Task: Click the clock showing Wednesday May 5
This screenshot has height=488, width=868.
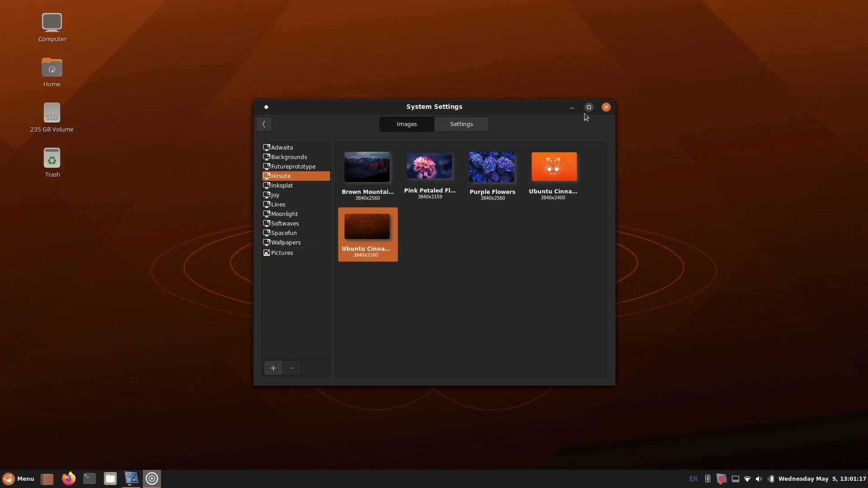Action: tap(822, 479)
